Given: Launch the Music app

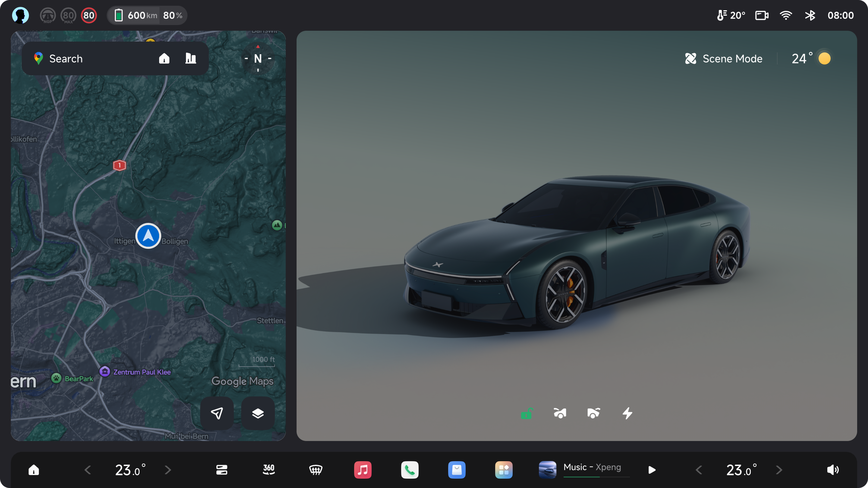Looking at the screenshot, I should (x=363, y=470).
